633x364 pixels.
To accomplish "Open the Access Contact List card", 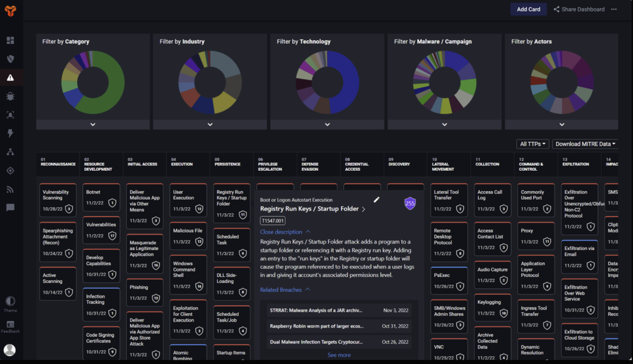I will (x=492, y=239).
